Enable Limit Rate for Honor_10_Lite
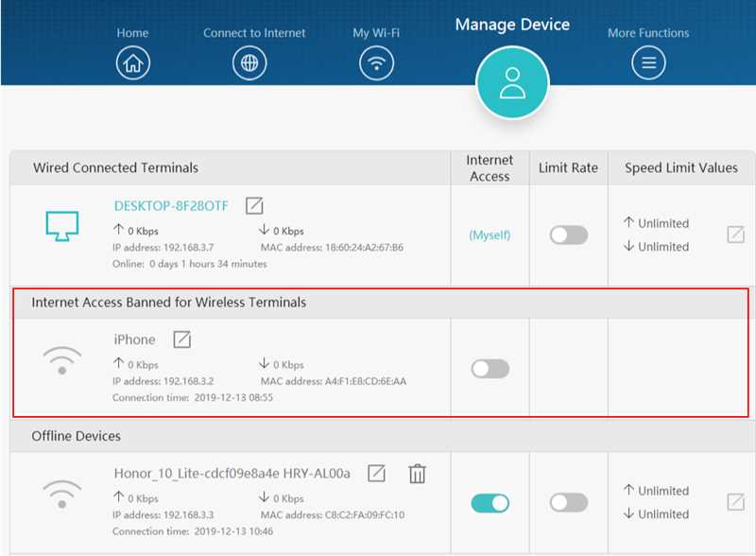 point(569,503)
